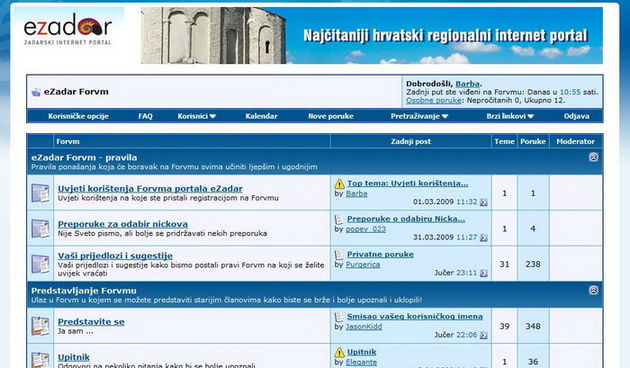The image size is (630, 368).
Task: Open Top tema: Uvjeti korištenja post
Action: coord(407,183)
